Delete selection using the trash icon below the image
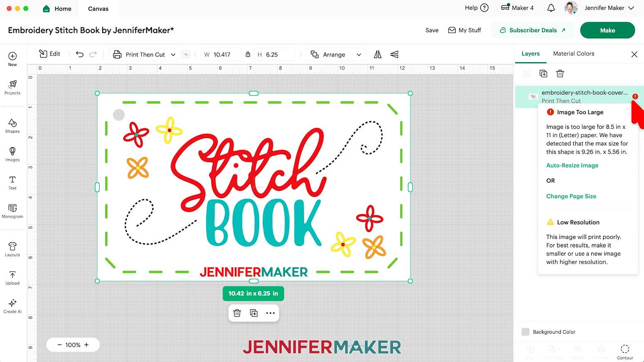Screen dimensions: 644x362 pyautogui.click(x=237, y=313)
